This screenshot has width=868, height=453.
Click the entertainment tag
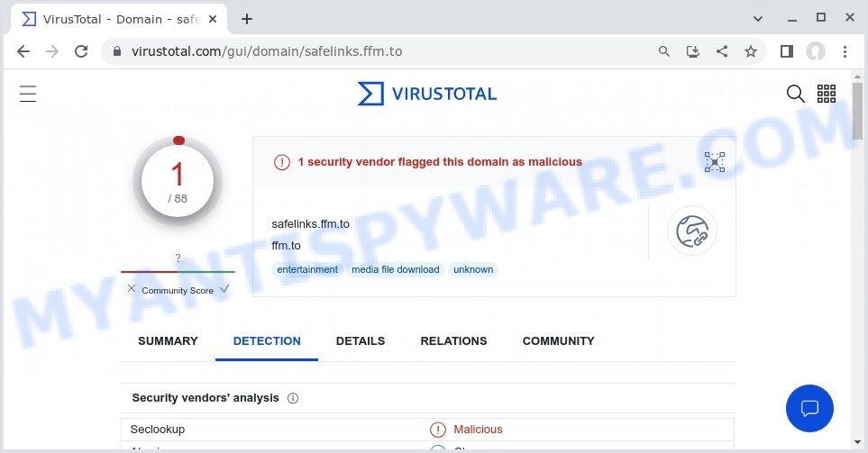tap(307, 269)
